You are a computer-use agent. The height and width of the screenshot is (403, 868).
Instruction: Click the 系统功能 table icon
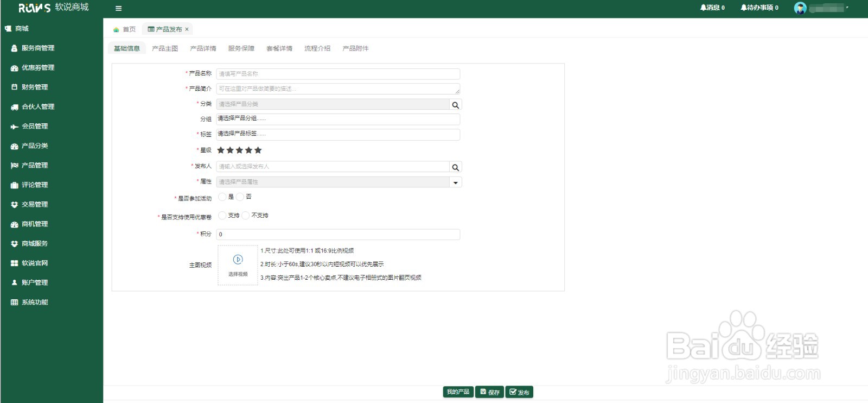(15, 303)
